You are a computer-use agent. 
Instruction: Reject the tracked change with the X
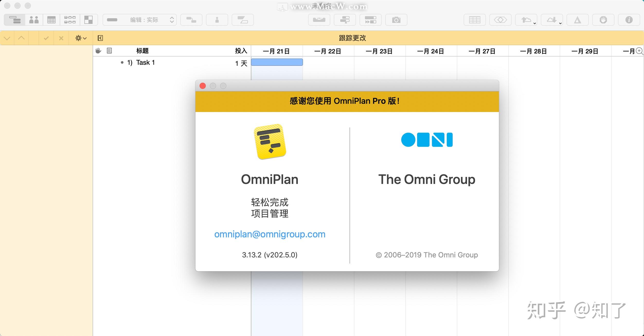[61, 38]
